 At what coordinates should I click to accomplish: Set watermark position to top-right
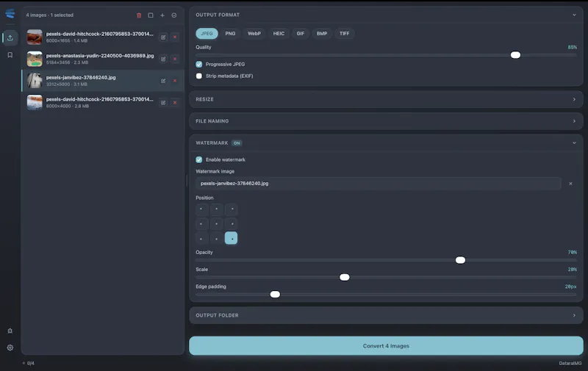tap(232, 209)
